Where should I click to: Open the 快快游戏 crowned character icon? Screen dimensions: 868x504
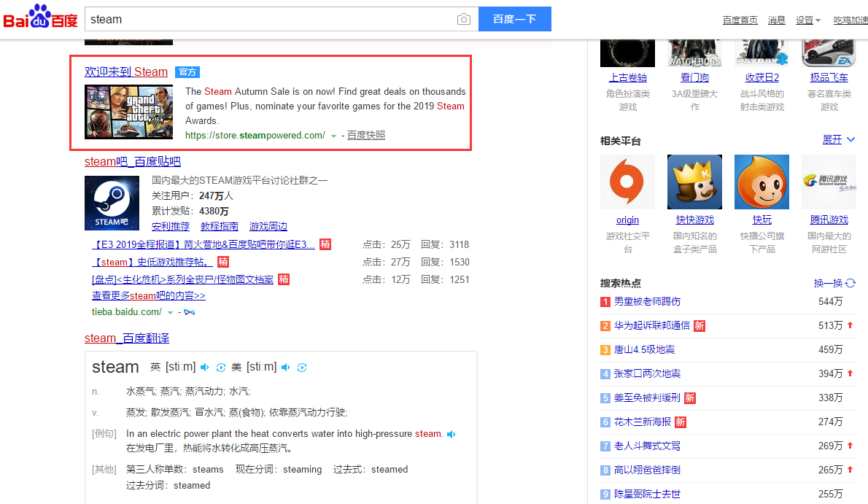point(694,182)
